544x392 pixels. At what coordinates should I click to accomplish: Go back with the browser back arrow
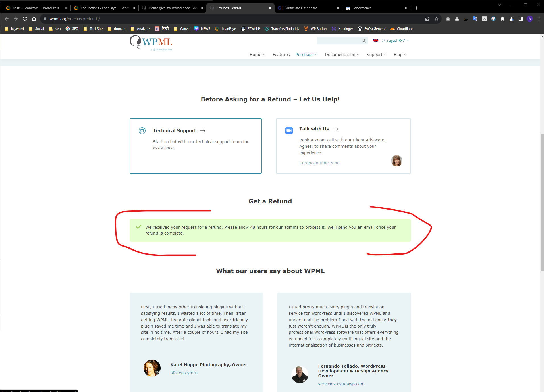7,19
